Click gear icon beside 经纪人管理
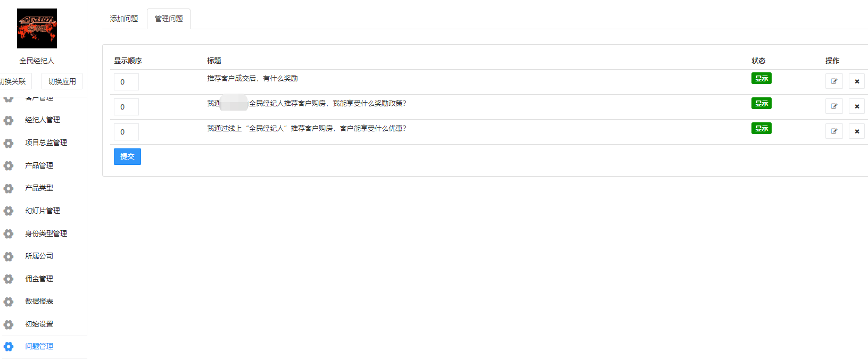 (x=9, y=120)
